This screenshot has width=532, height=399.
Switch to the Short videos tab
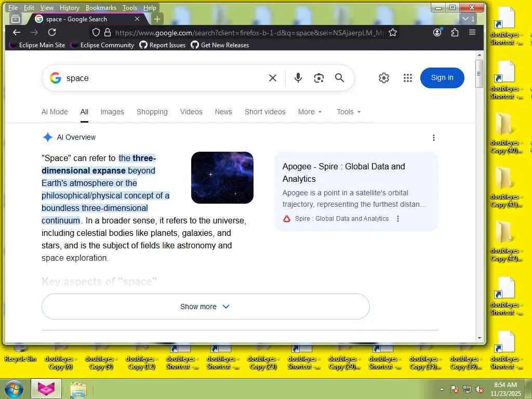pyautogui.click(x=265, y=112)
